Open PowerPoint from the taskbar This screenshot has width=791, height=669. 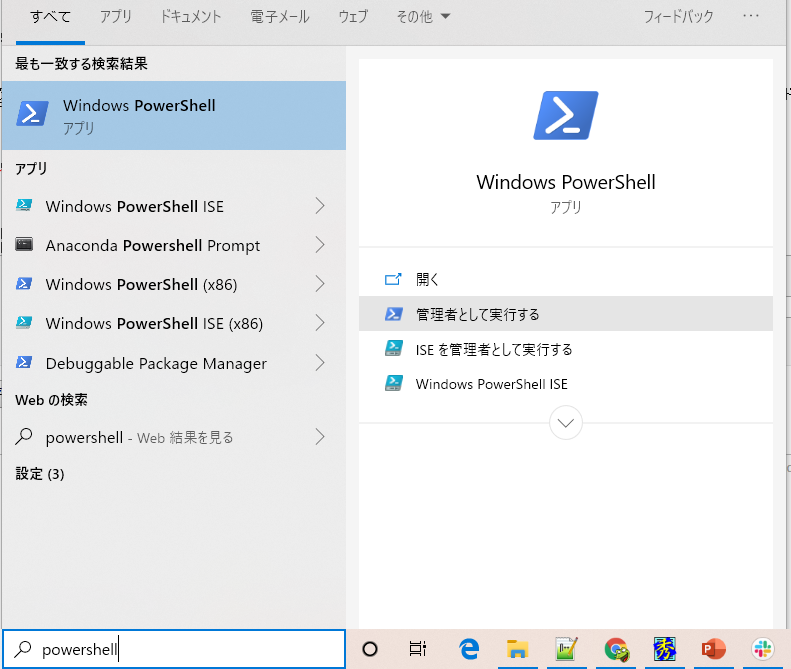pyautogui.click(x=713, y=649)
